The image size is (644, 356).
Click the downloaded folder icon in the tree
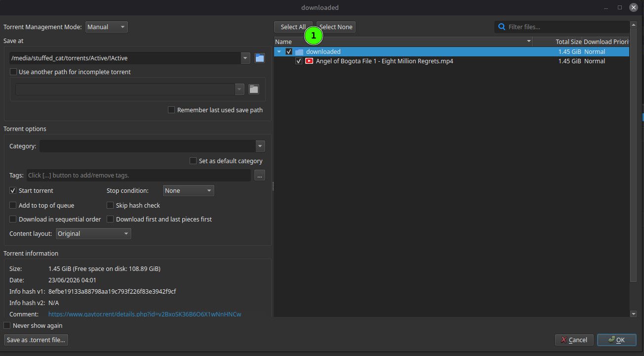(299, 52)
